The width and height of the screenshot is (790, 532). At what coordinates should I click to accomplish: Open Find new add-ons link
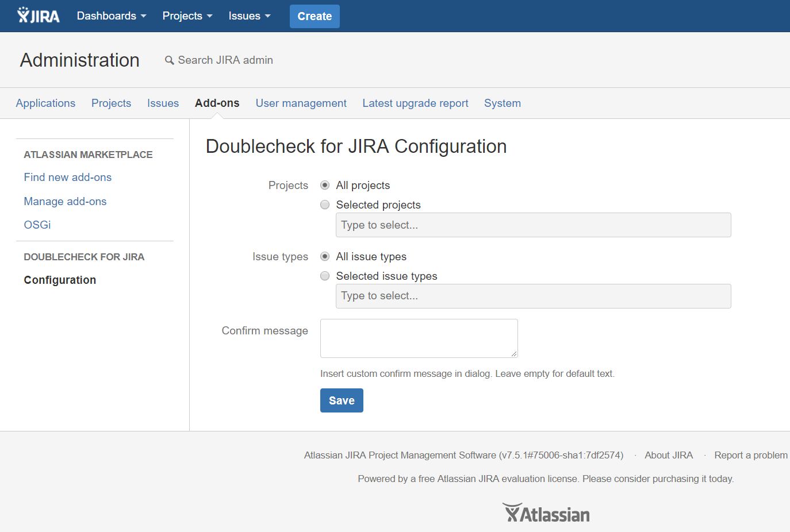pyautogui.click(x=68, y=178)
